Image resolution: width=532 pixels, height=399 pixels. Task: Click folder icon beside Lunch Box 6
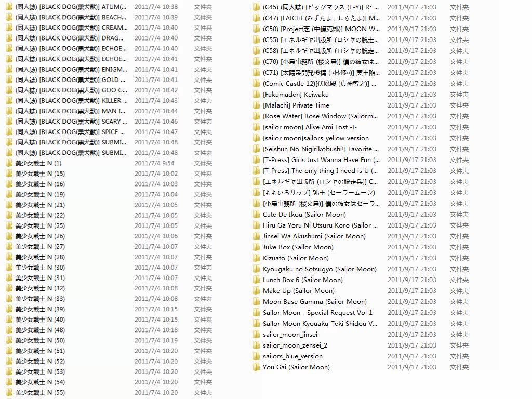[256, 280]
